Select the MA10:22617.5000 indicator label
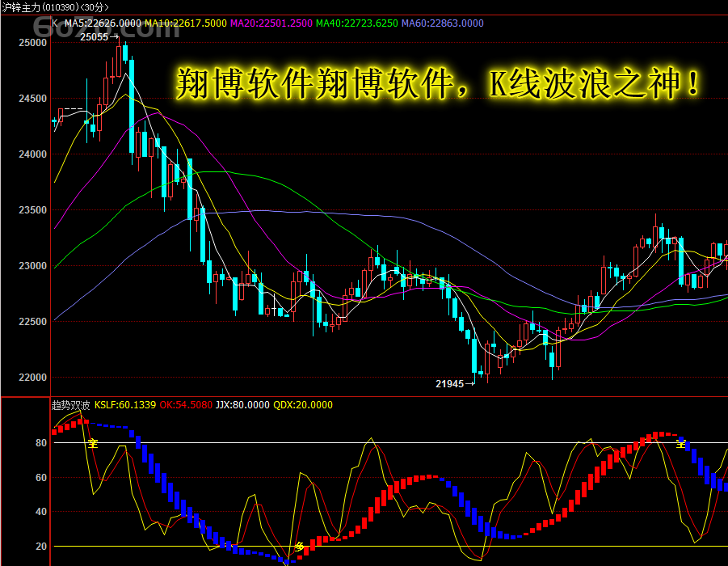Screen dimensions: 728x566 tap(186, 23)
